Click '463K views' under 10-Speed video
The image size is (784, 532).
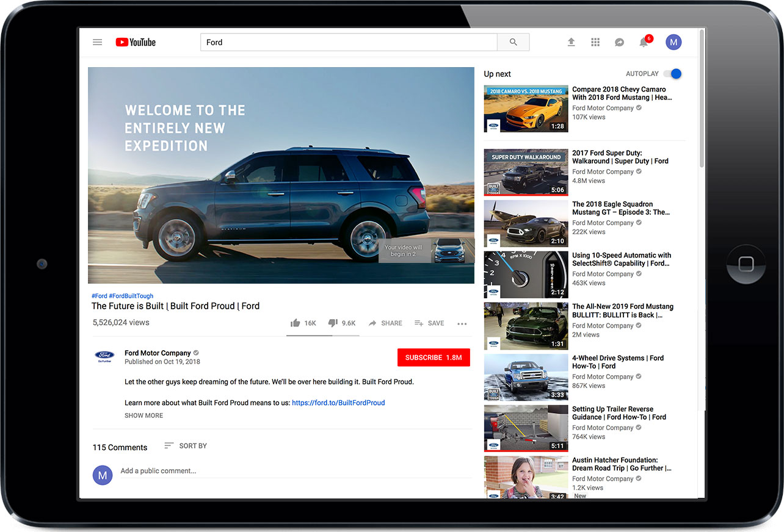[x=589, y=283]
